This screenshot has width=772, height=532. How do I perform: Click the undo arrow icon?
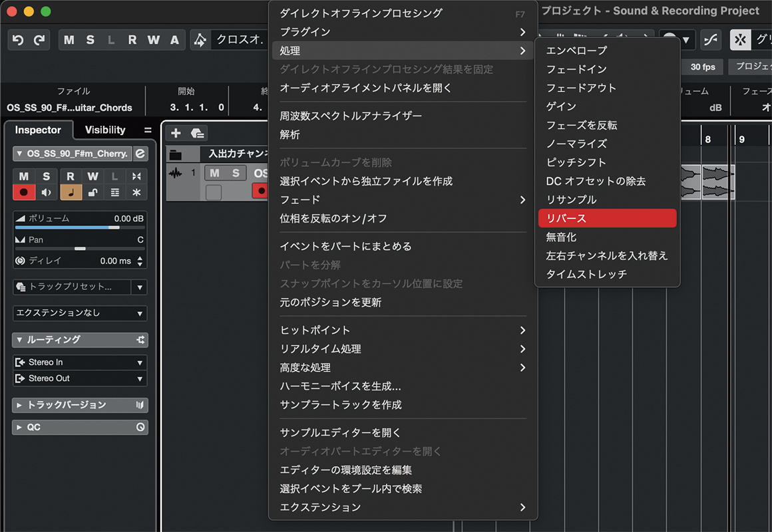(18, 40)
